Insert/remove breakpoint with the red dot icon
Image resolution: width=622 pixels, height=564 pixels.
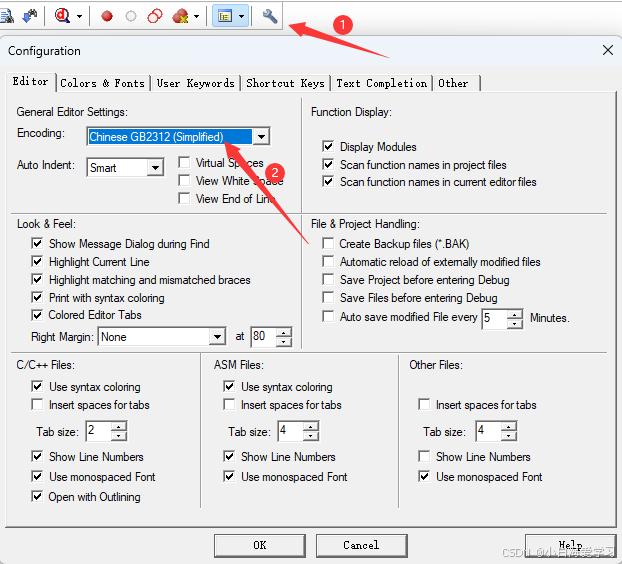pyautogui.click(x=107, y=16)
